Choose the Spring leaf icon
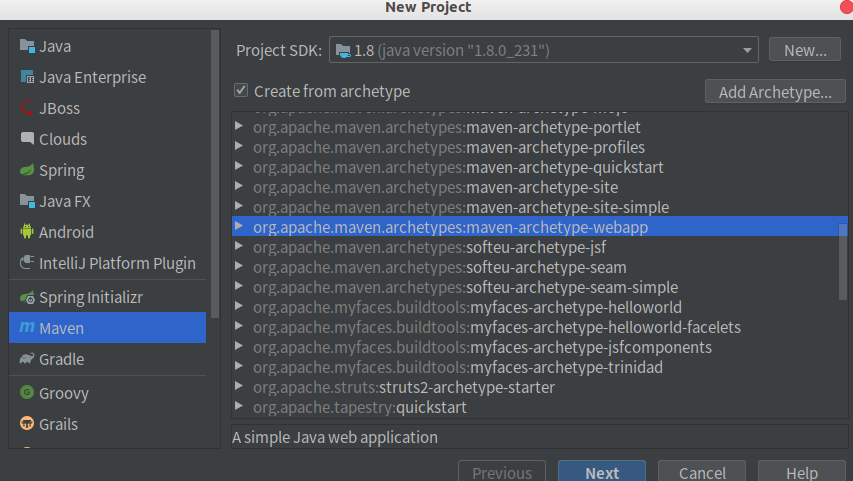This screenshot has height=481, width=853. pos(27,171)
